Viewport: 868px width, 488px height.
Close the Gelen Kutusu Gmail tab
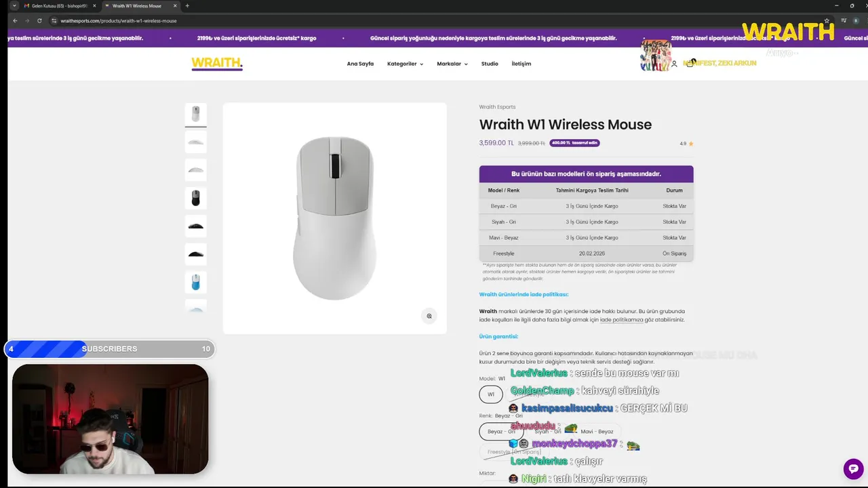click(x=94, y=5)
